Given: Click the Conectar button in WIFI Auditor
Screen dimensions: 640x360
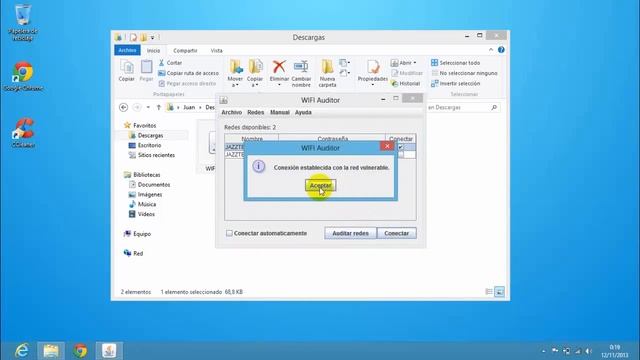Looking at the screenshot, I should 396,233.
